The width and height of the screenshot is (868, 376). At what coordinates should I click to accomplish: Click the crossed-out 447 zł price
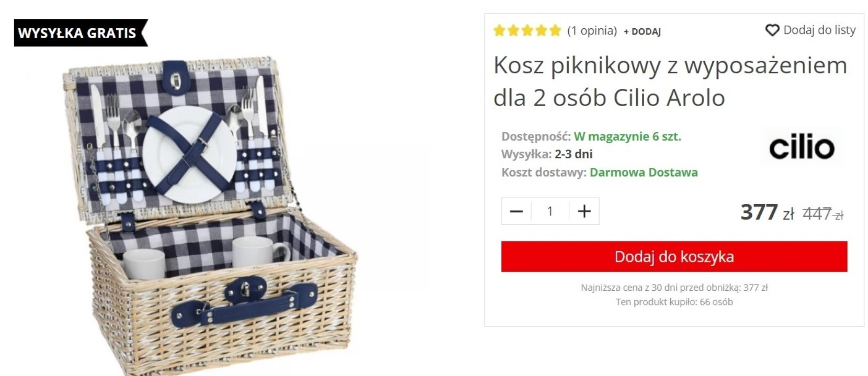[822, 213]
